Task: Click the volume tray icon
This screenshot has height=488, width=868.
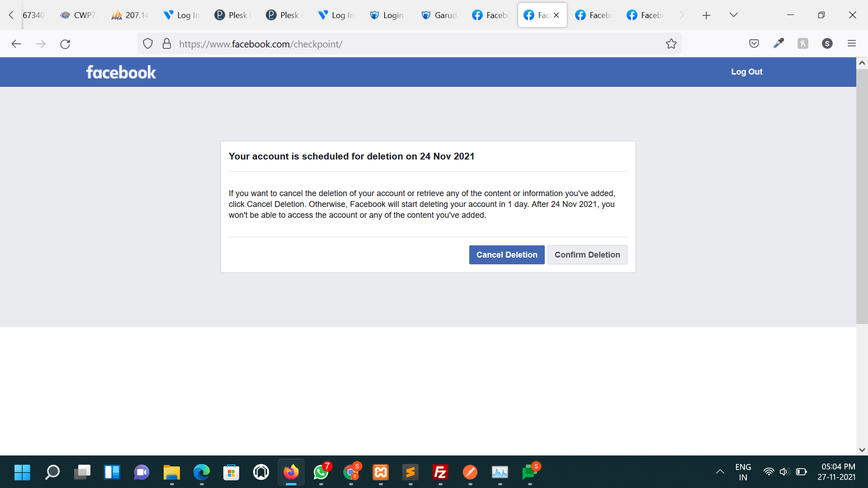Action: click(784, 472)
